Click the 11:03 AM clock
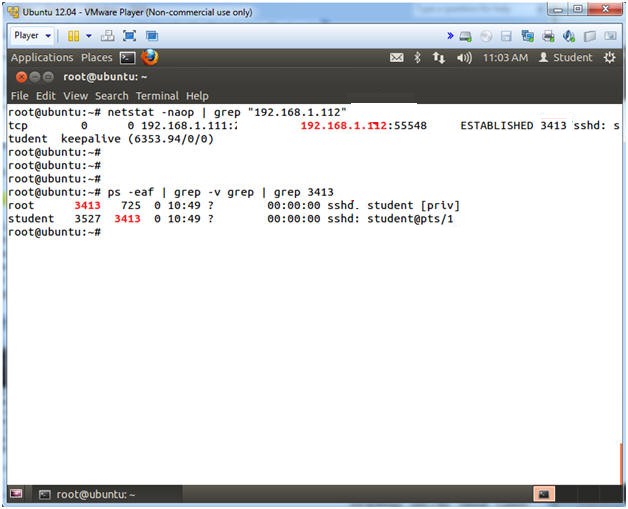 [x=505, y=58]
